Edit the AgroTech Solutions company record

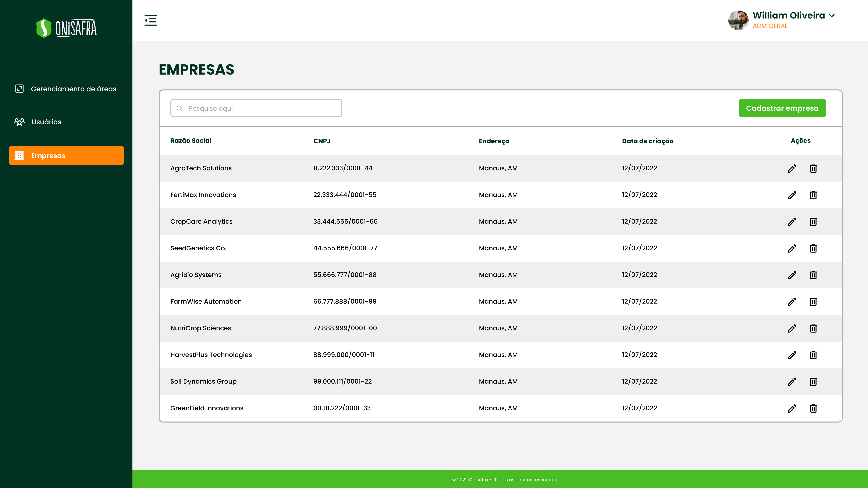pyautogui.click(x=792, y=168)
